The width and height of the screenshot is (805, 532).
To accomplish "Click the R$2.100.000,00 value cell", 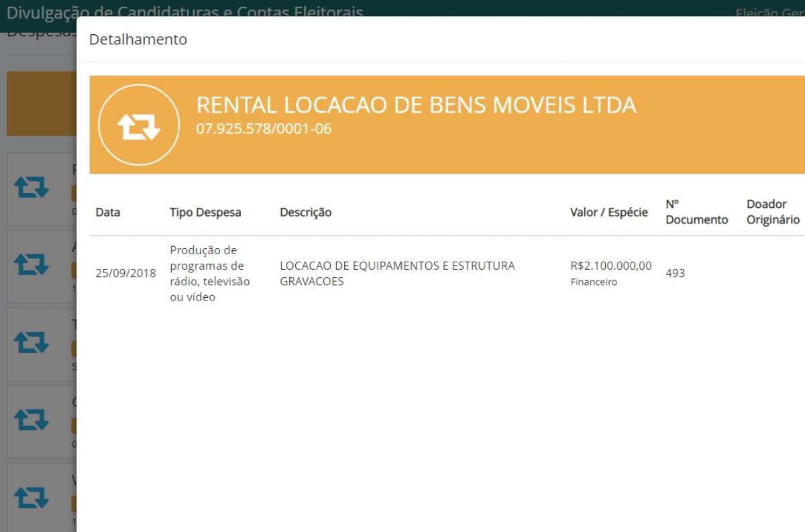I will (610, 266).
